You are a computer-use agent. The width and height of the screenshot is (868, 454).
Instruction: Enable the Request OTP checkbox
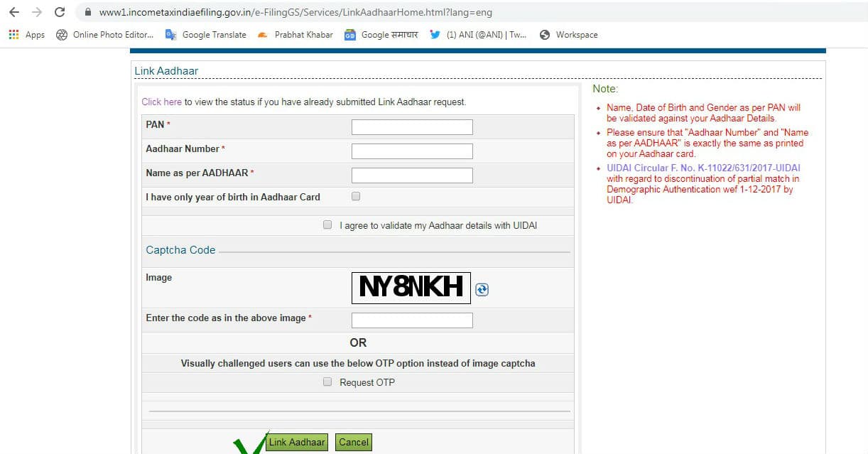327,382
